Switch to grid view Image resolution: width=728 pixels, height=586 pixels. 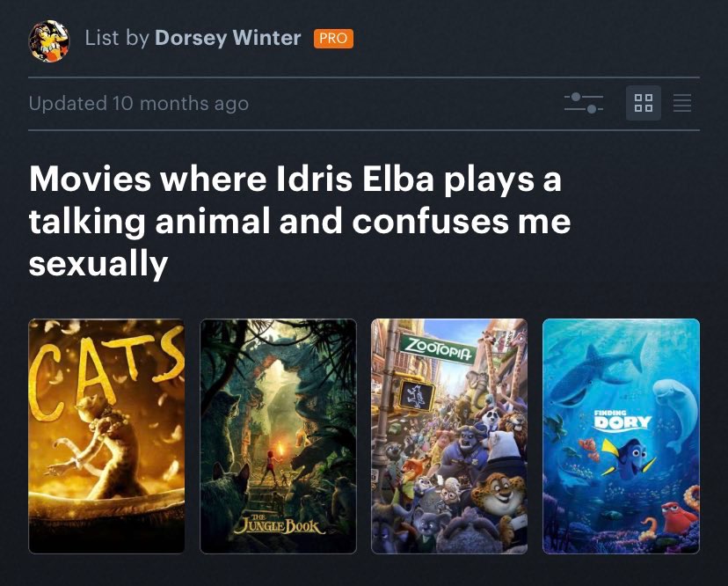coord(643,103)
